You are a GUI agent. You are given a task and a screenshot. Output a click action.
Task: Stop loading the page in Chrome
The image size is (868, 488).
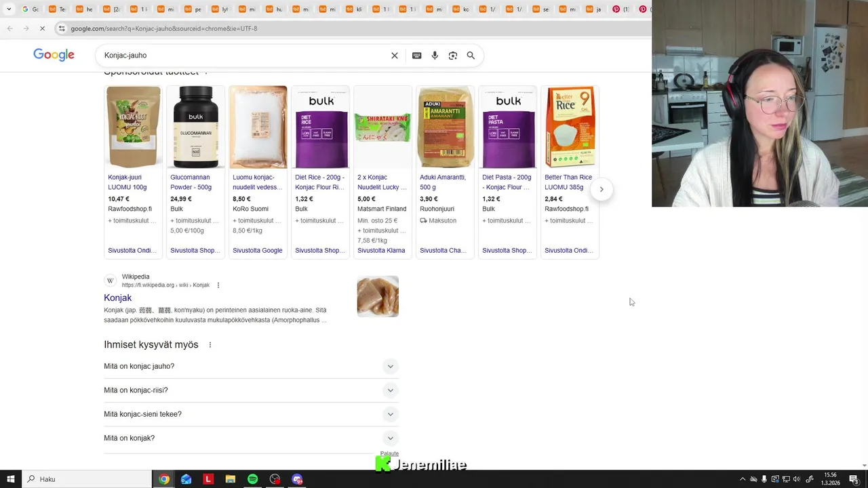42,28
